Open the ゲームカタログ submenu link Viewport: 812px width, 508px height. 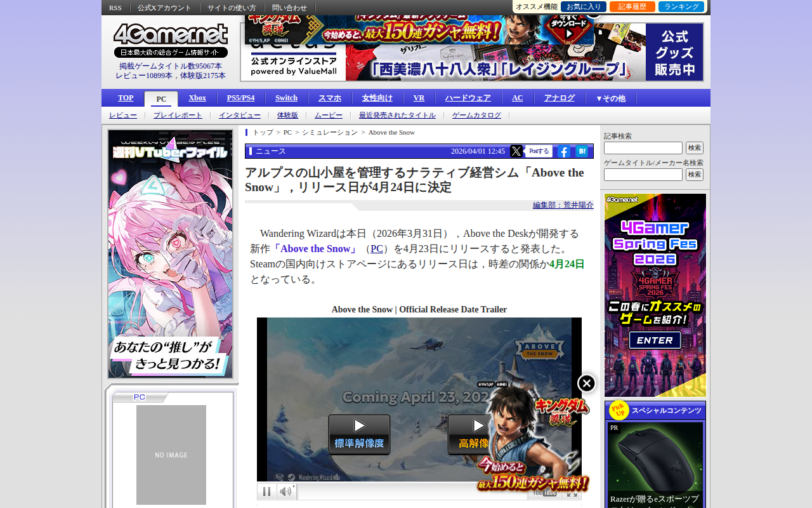[476, 115]
